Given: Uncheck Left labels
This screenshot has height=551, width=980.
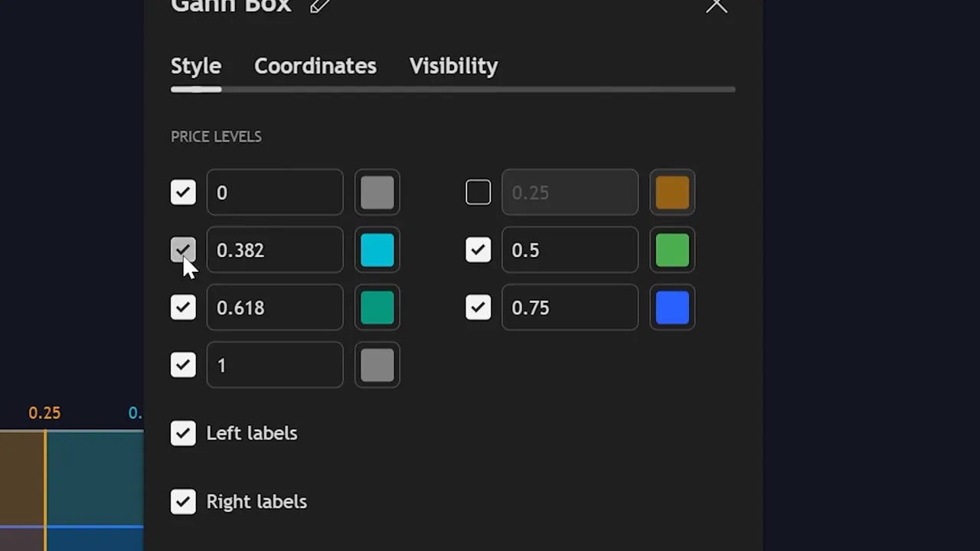Looking at the screenshot, I should coord(183,433).
